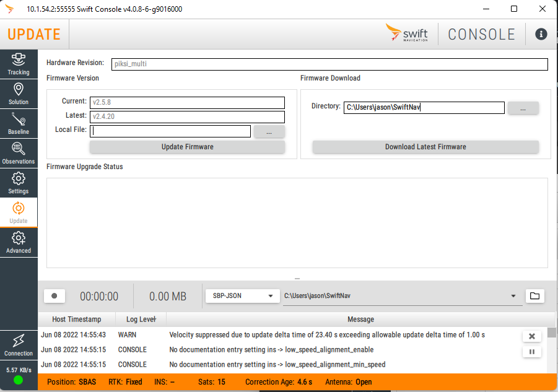Click the 00:00:00 recording timer
The height and width of the screenshot is (392, 558).
click(x=99, y=296)
